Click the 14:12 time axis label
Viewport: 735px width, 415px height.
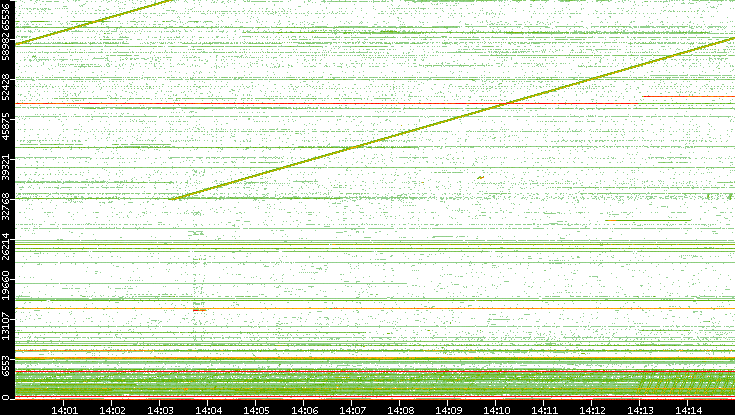tap(592, 410)
